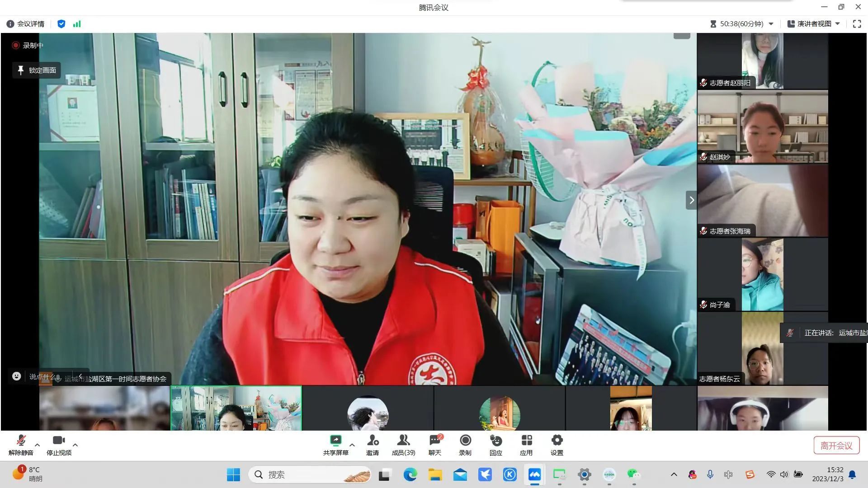Expand the video options arrow

[x=75, y=445]
